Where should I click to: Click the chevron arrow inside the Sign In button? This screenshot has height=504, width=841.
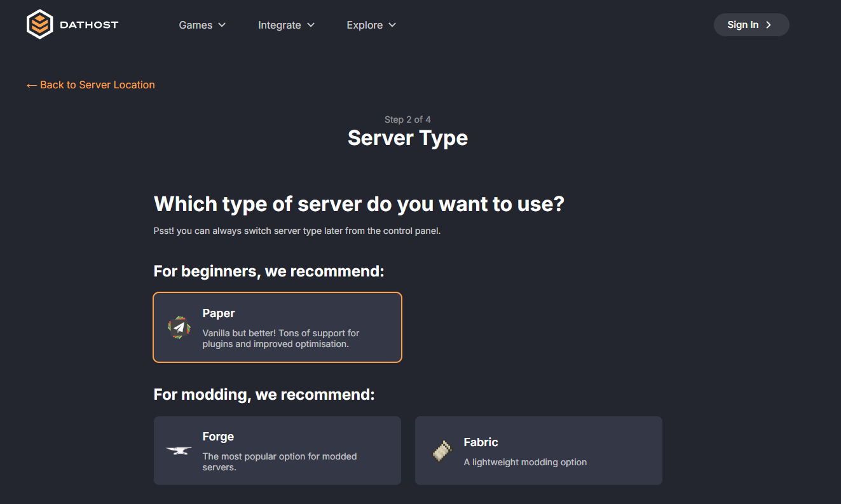(x=769, y=24)
